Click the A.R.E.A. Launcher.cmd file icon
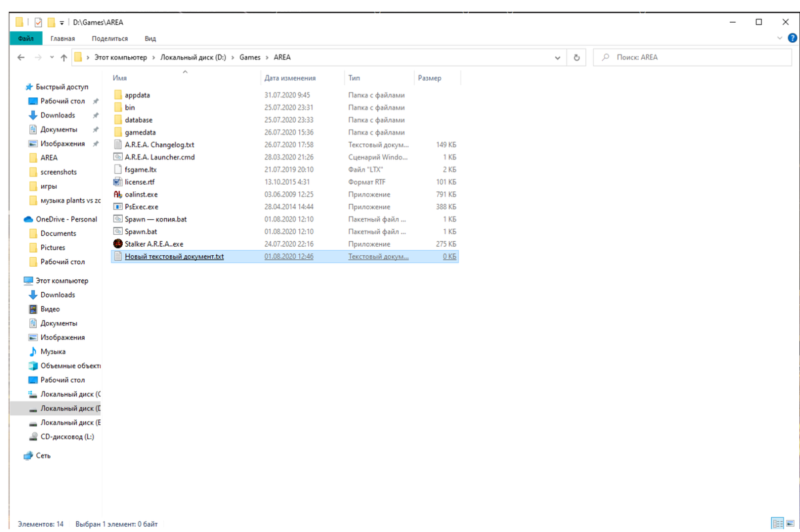 pos(118,157)
